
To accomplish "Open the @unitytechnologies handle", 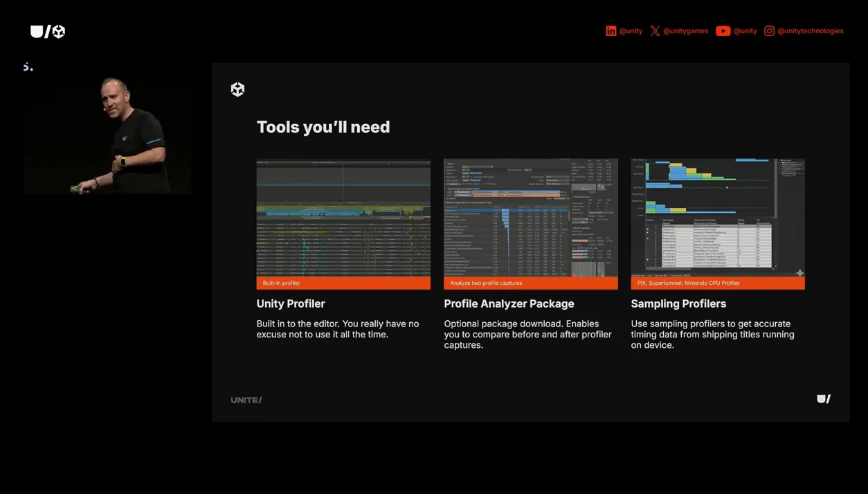I will (x=811, y=30).
